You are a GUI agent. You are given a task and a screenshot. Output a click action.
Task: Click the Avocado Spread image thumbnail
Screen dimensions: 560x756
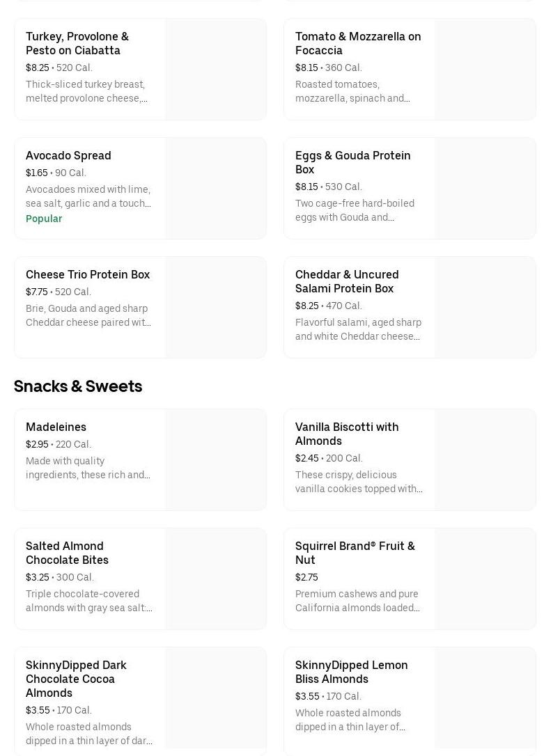point(216,189)
